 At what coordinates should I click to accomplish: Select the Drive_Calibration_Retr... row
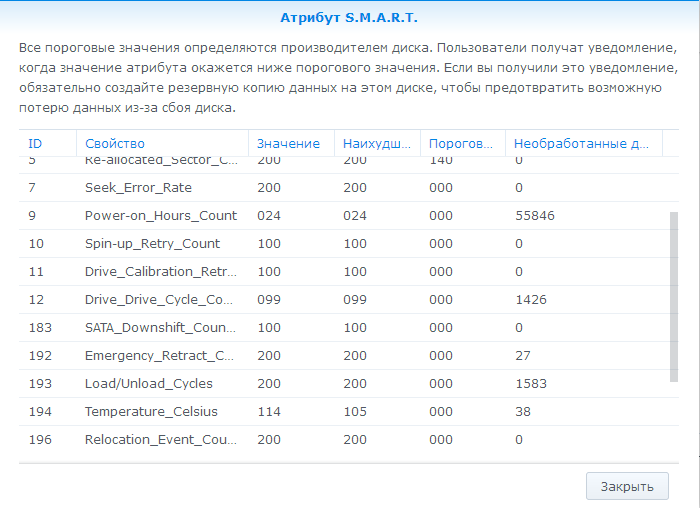pos(160,271)
